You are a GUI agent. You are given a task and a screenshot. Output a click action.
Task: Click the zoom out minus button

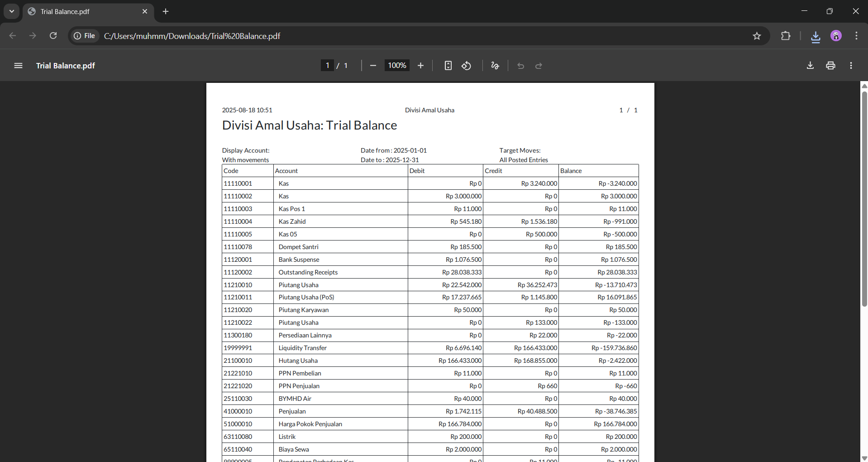[373, 66]
